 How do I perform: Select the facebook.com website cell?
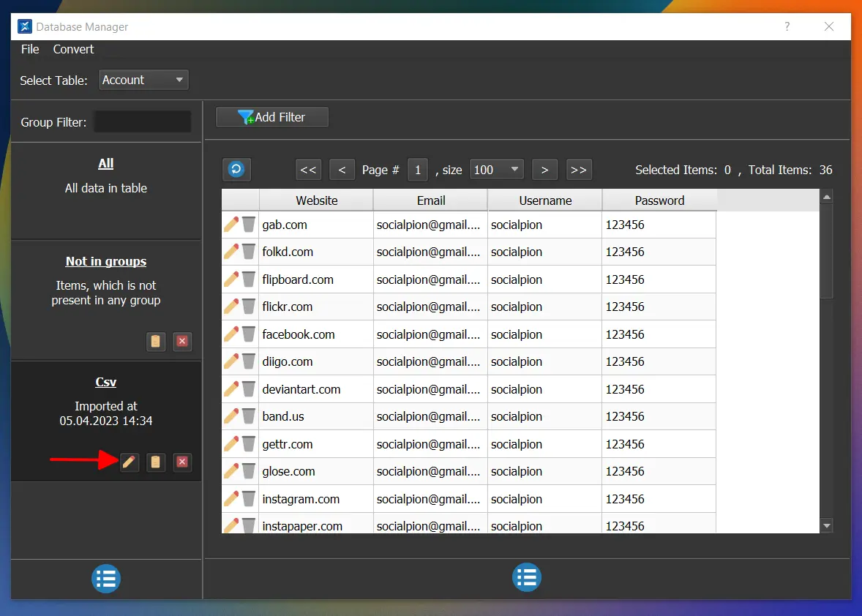click(316, 334)
